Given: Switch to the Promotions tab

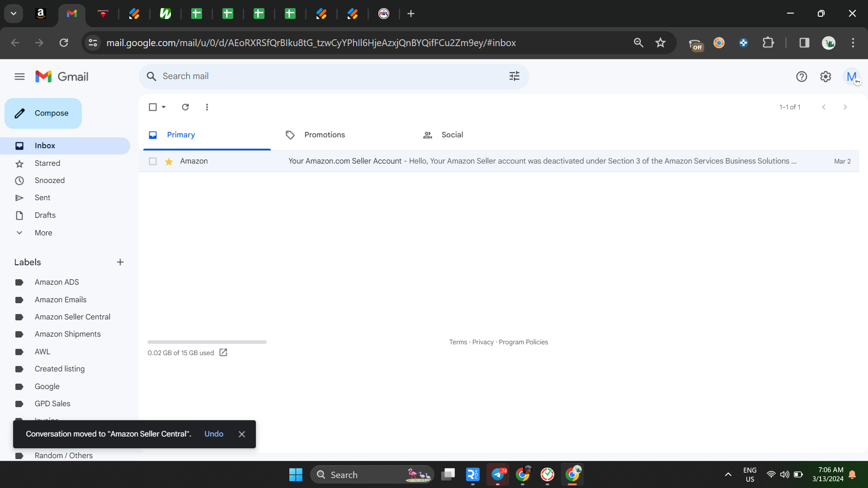Looking at the screenshot, I should 344,135.
